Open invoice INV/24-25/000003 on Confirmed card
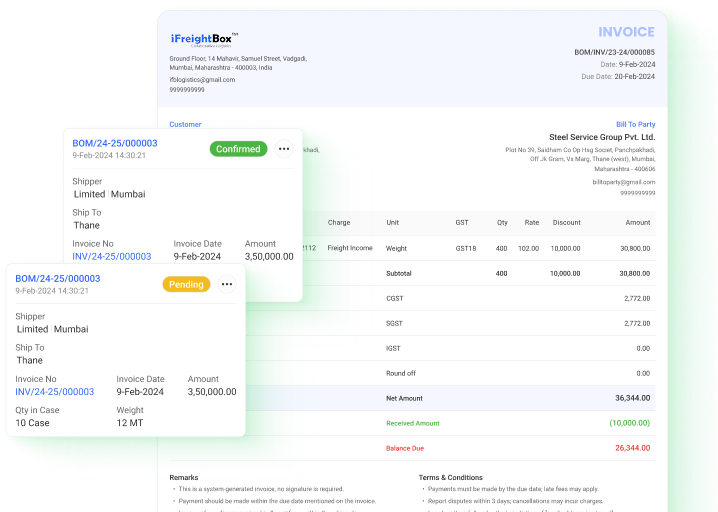 [112, 257]
